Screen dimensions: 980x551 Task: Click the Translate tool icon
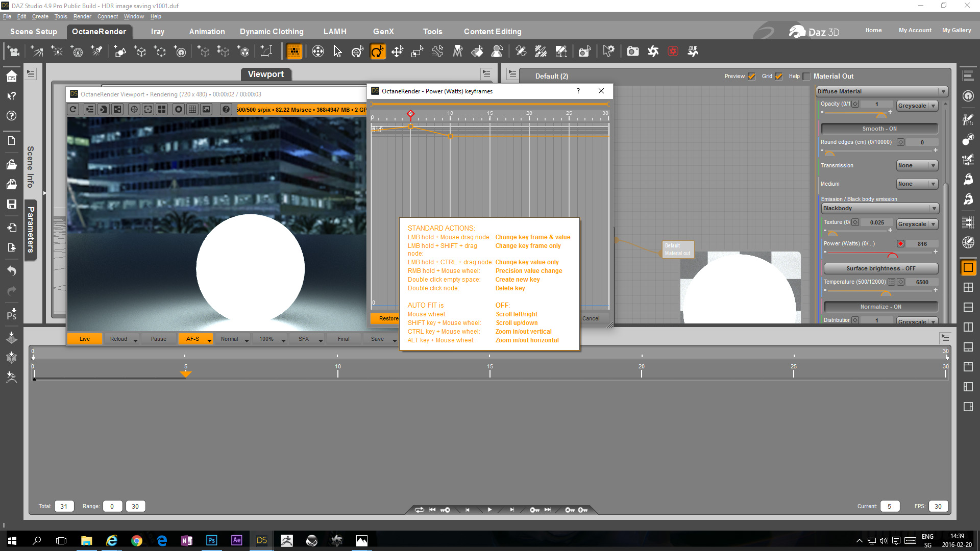[x=397, y=52]
